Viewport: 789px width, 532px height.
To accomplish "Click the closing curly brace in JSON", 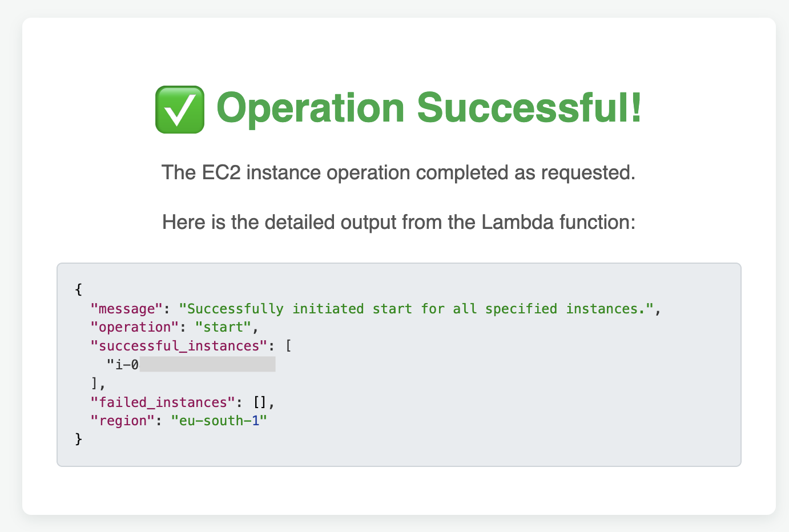I will [79, 439].
